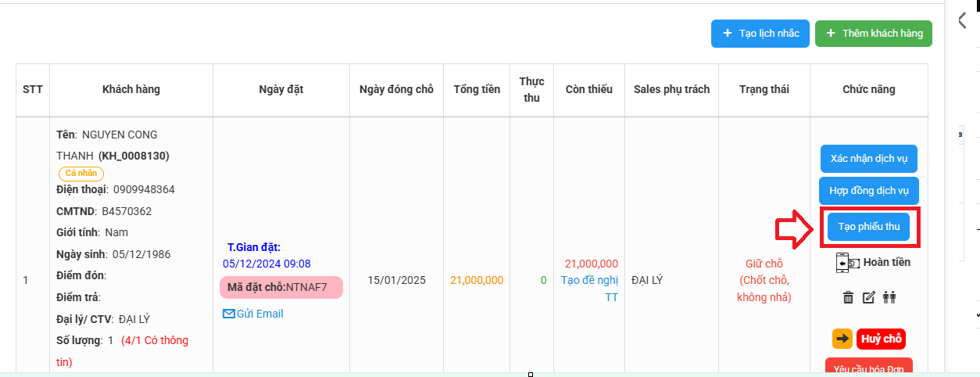This screenshot has height=377, width=980.
Task: Click the Giữ chỗ status text
Action: [x=764, y=264]
